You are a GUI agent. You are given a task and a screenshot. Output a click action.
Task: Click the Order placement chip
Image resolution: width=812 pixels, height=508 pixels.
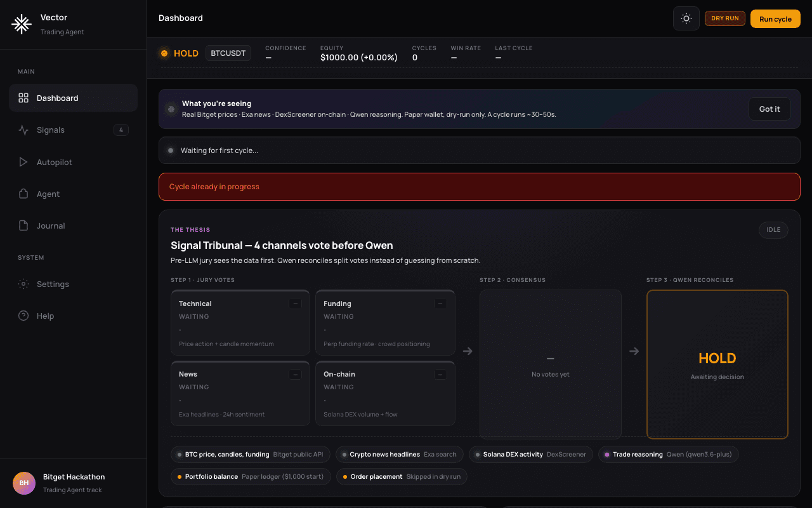402,476
